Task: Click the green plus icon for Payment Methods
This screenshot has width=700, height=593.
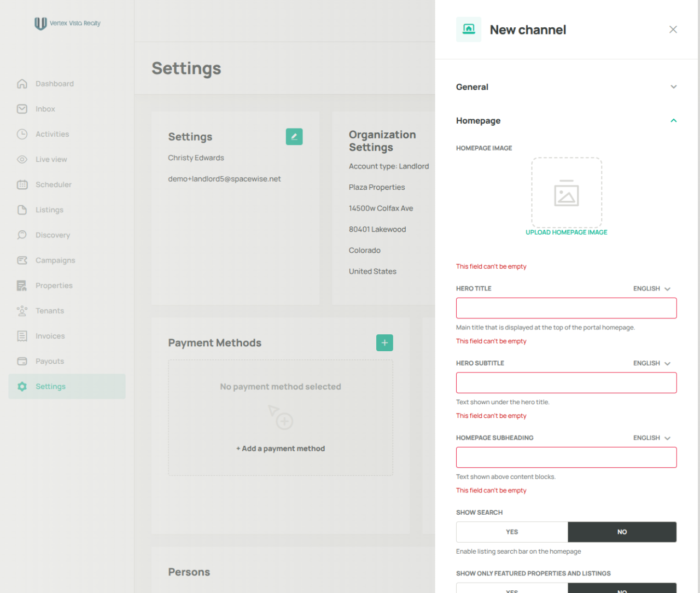Action: (384, 342)
